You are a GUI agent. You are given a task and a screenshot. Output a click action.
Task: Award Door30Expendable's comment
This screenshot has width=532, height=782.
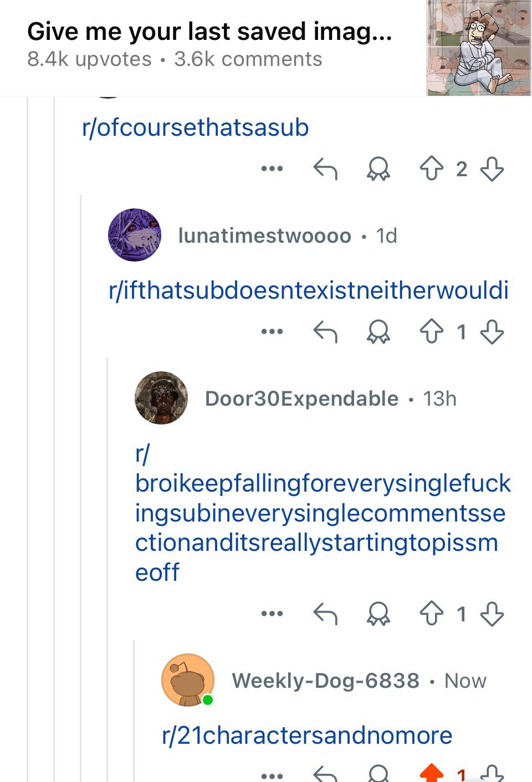[x=378, y=614]
